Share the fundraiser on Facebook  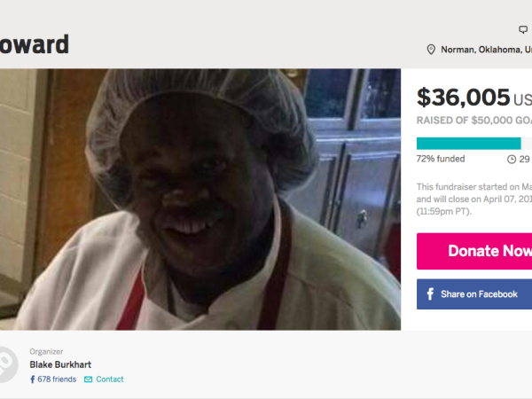point(474,294)
